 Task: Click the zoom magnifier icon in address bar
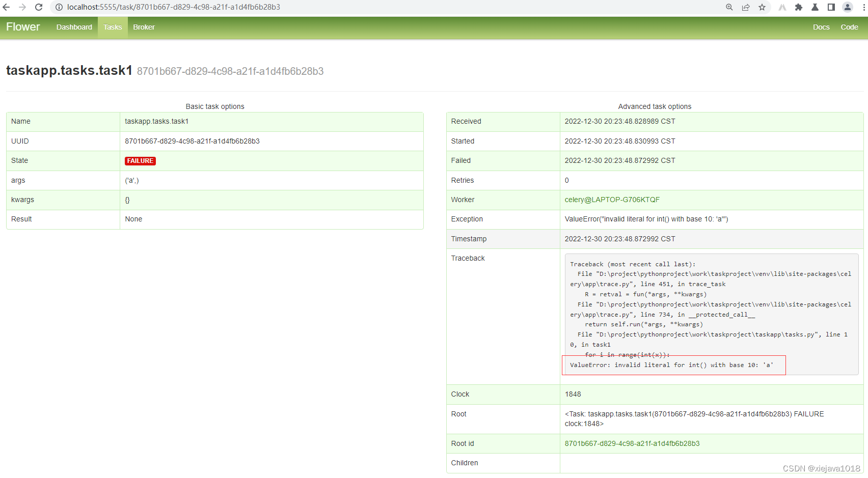729,7
